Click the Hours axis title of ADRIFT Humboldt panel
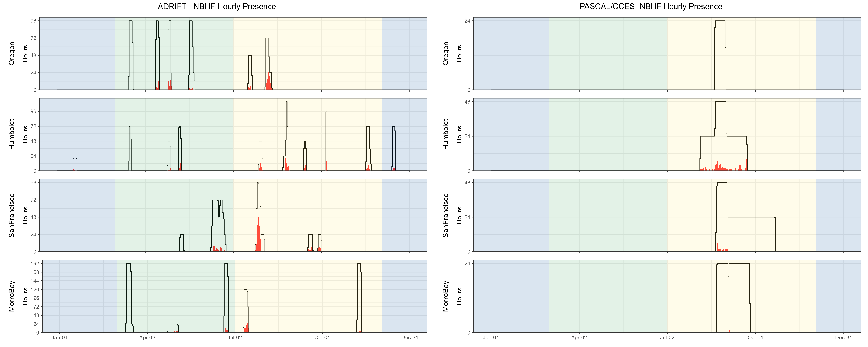 point(25,134)
